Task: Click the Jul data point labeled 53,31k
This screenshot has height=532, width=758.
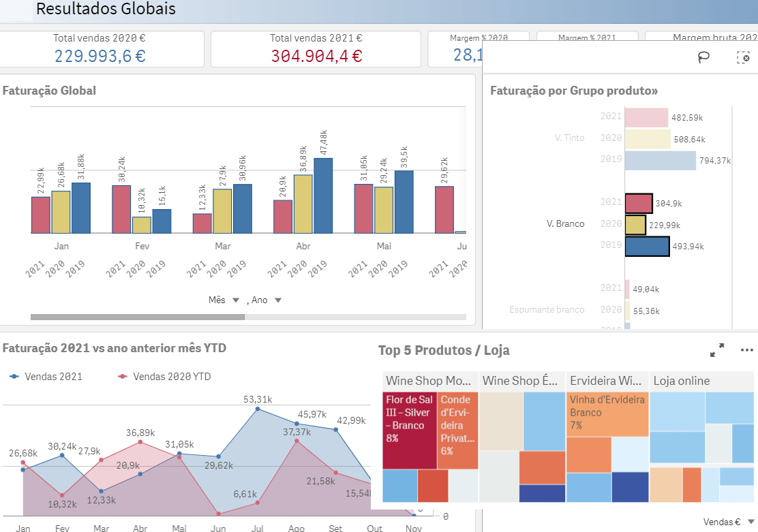Action: coord(258,409)
